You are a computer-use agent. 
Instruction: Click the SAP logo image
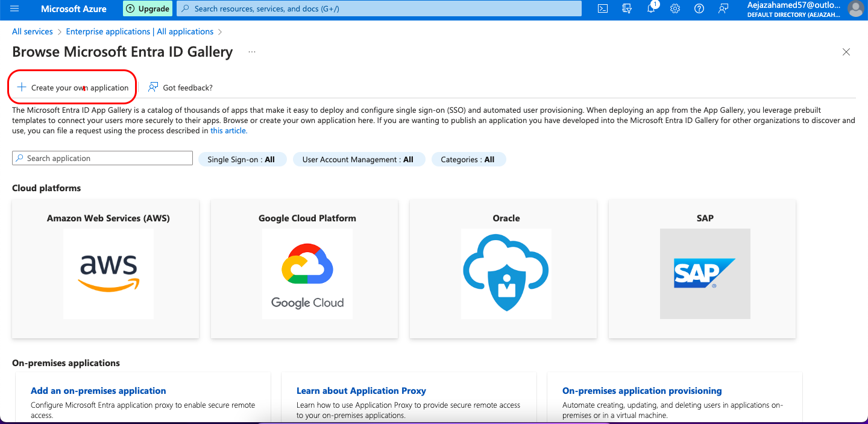click(705, 274)
